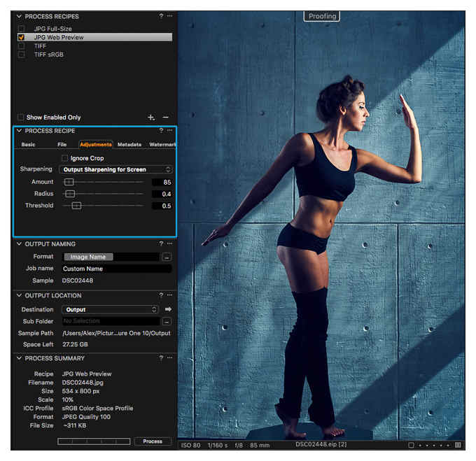The width and height of the screenshot is (476, 461).
Task: Open Process Recipes panel options menu
Action: coord(169,16)
